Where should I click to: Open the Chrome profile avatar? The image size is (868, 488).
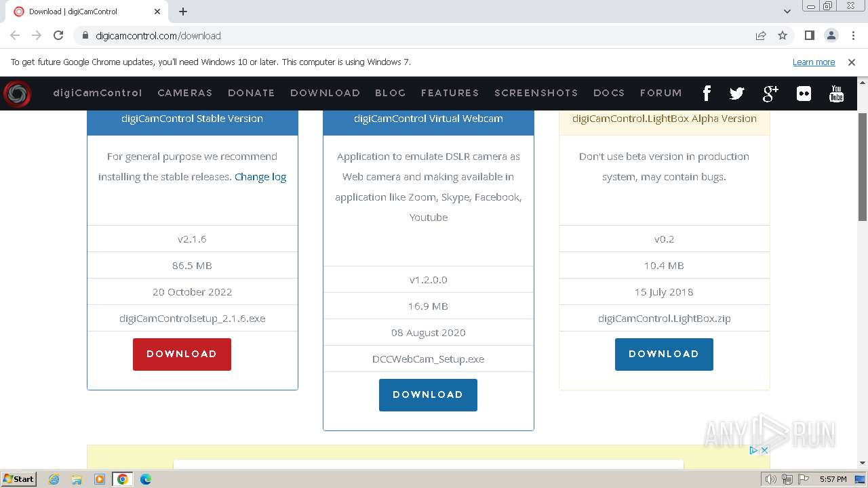(x=831, y=35)
